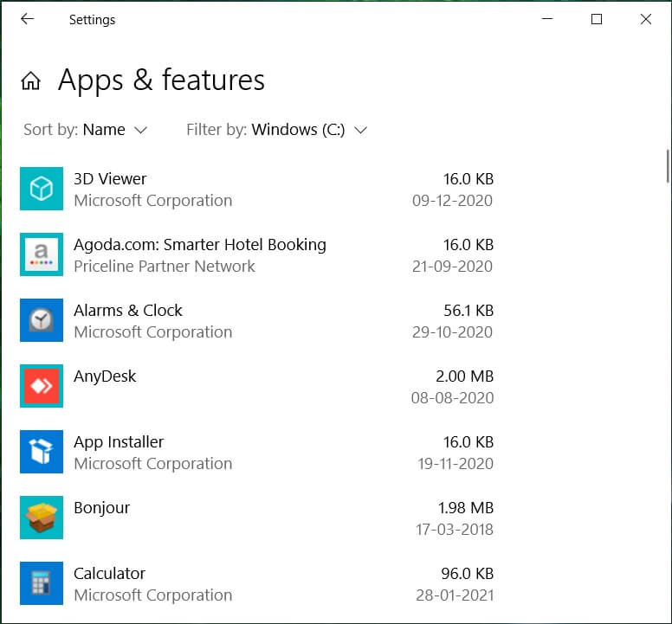Click the Calculator 96.0 KB size text
The height and width of the screenshot is (624, 672).
[466, 574]
